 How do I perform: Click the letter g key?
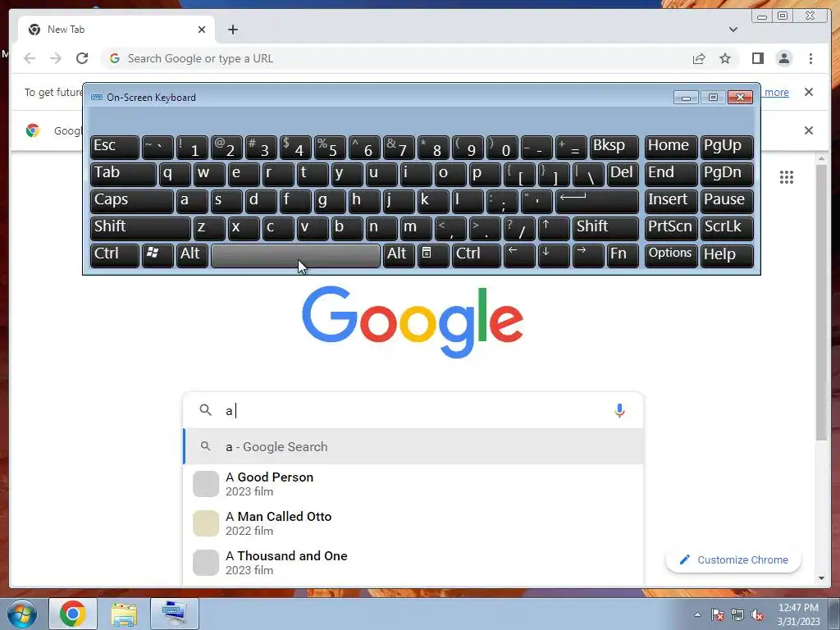(330, 202)
